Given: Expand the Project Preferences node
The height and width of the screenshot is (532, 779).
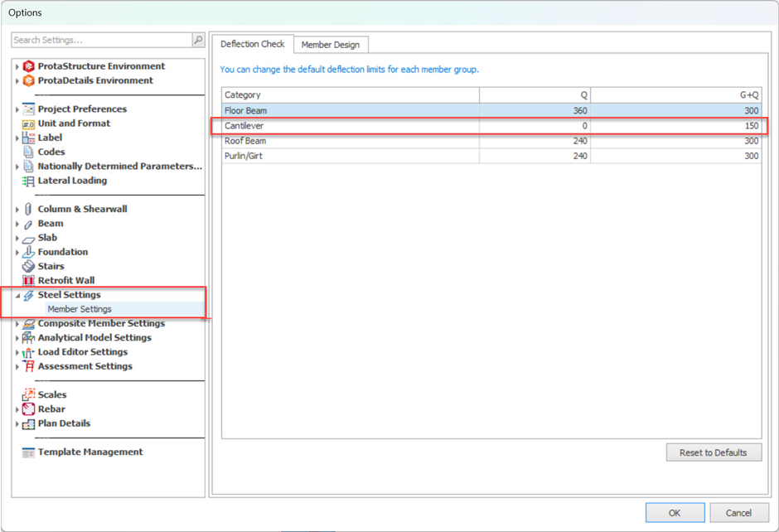Looking at the screenshot, I should [x=17, y=109].
